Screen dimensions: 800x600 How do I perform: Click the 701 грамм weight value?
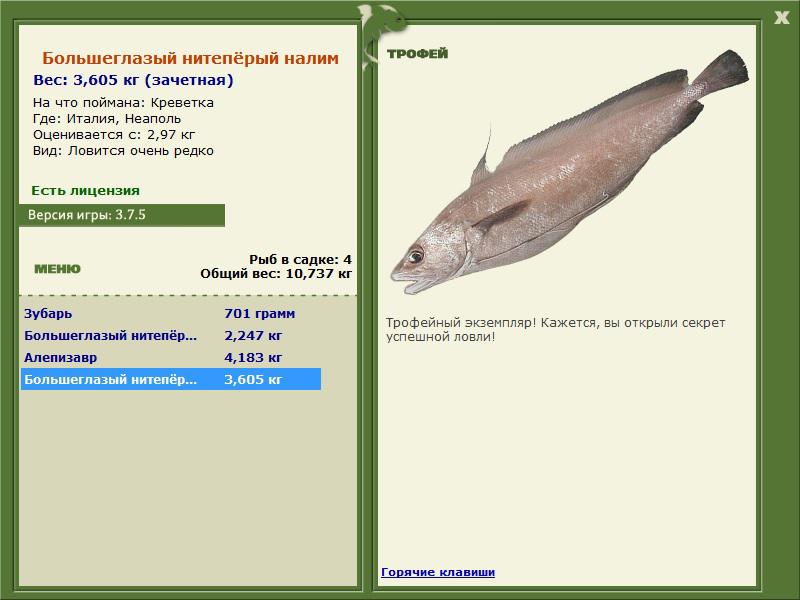click(260, 313)
